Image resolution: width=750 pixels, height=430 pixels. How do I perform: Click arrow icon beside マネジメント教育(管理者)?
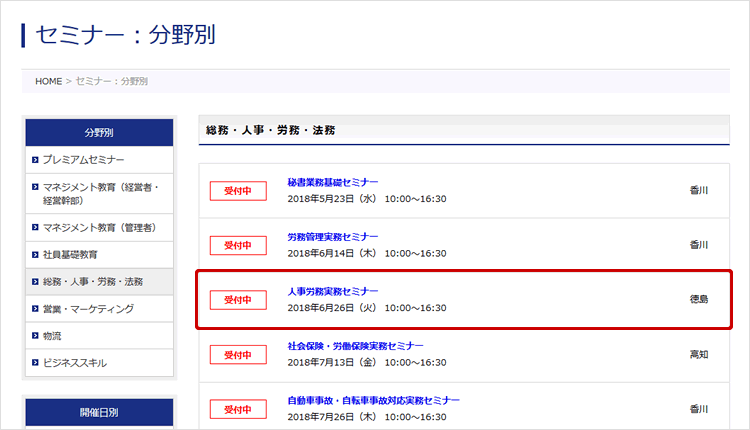pos(35,227)
